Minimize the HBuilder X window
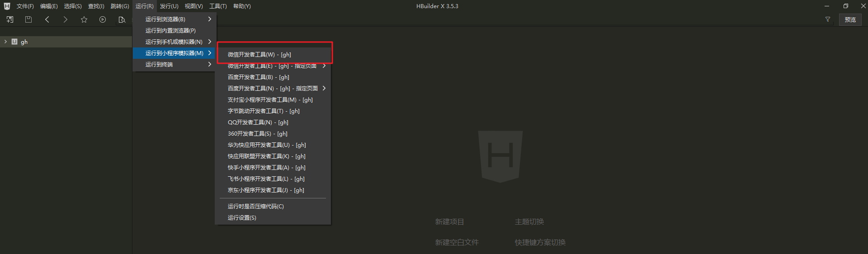This screenshot has height=254, width=868. [x=826, y=6]
